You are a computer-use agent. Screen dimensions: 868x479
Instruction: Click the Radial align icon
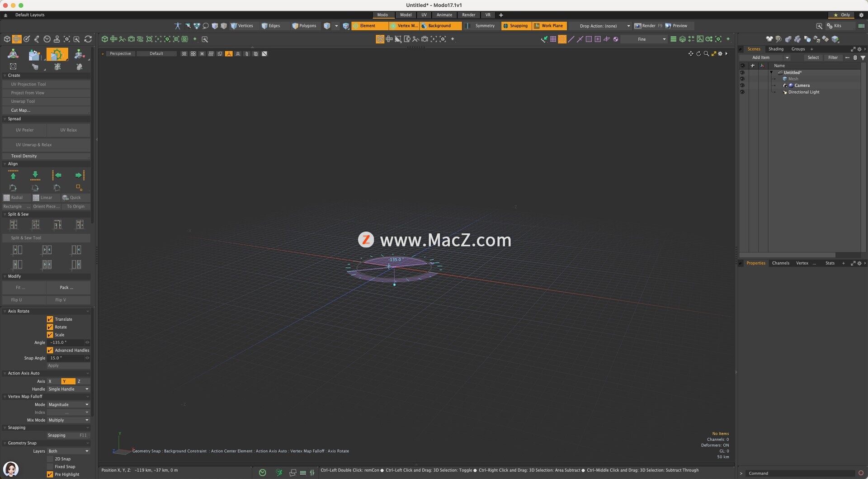7,198
